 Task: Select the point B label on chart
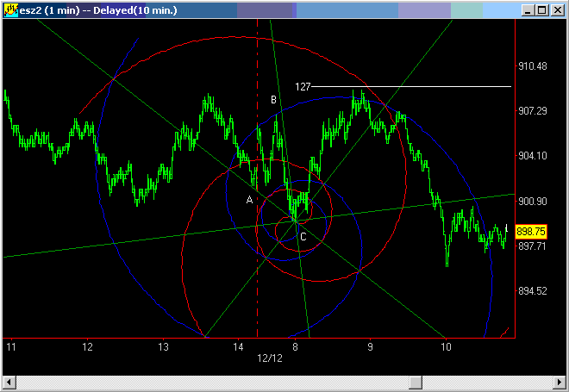click(x=273, y=99)
